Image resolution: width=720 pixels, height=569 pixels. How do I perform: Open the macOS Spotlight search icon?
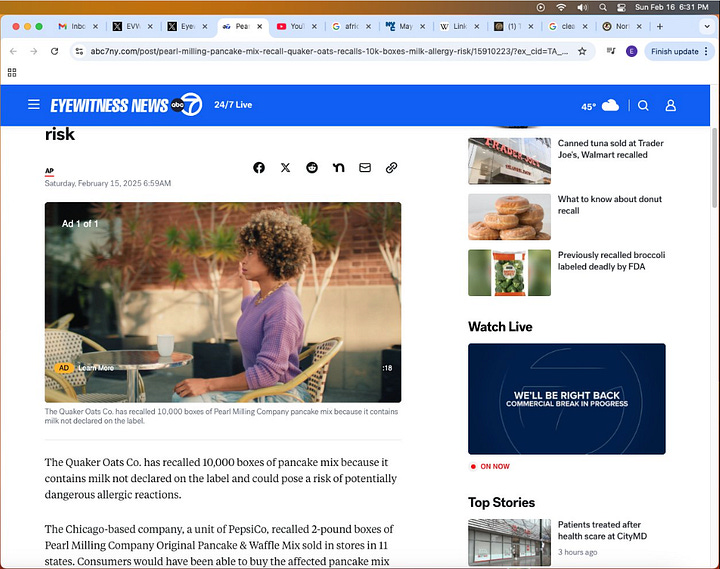[602, 7]
